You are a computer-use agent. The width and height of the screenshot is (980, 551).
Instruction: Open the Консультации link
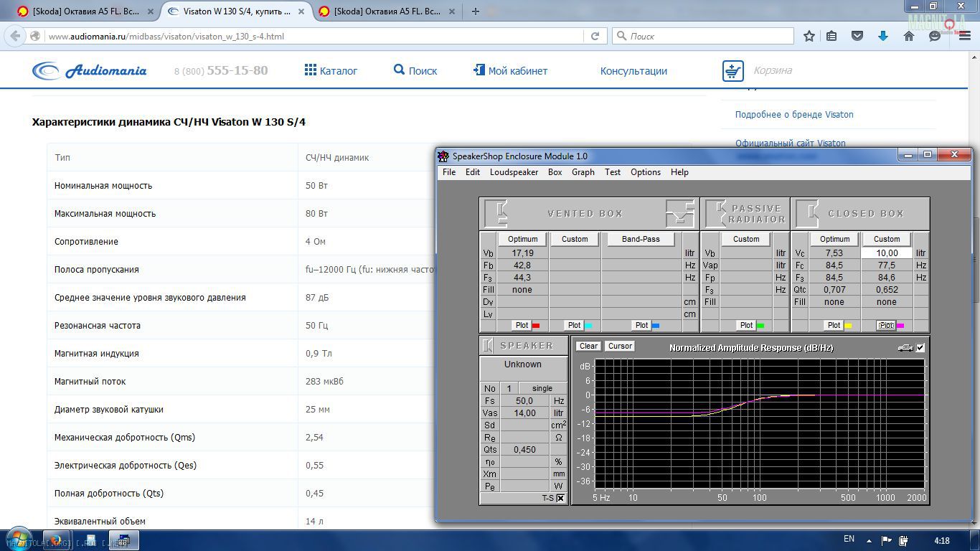(633, 71)
